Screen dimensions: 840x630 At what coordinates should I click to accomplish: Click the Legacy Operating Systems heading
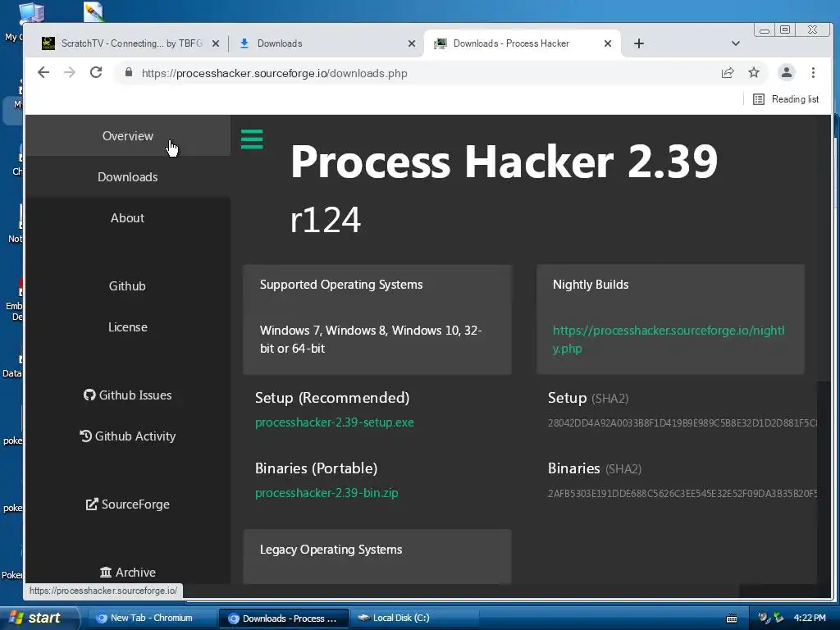331,550
